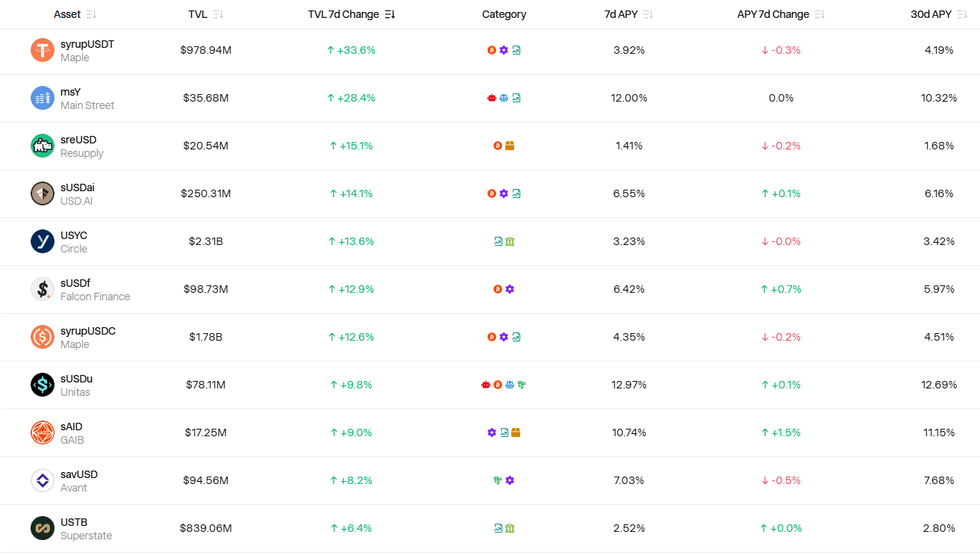This screenshot has height=555, width=980.
Task: Click the Falcon Finance issuer name
Action: click(x=96, y=297)
